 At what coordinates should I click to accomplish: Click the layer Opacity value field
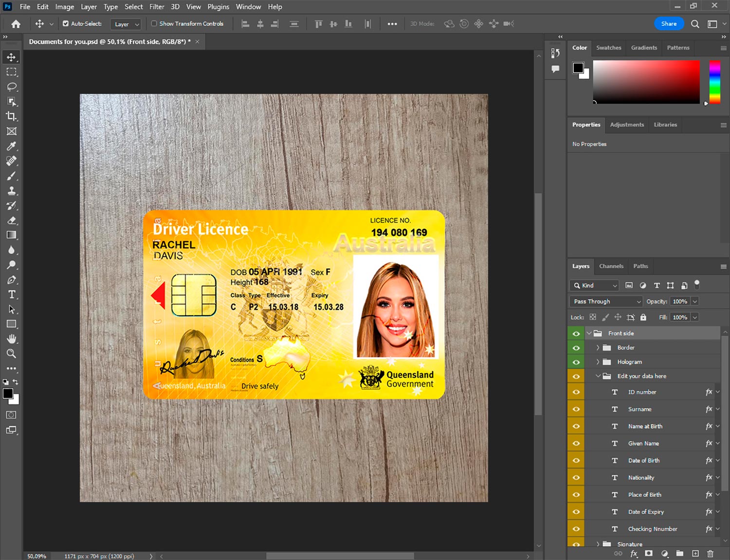click(680, 302)
